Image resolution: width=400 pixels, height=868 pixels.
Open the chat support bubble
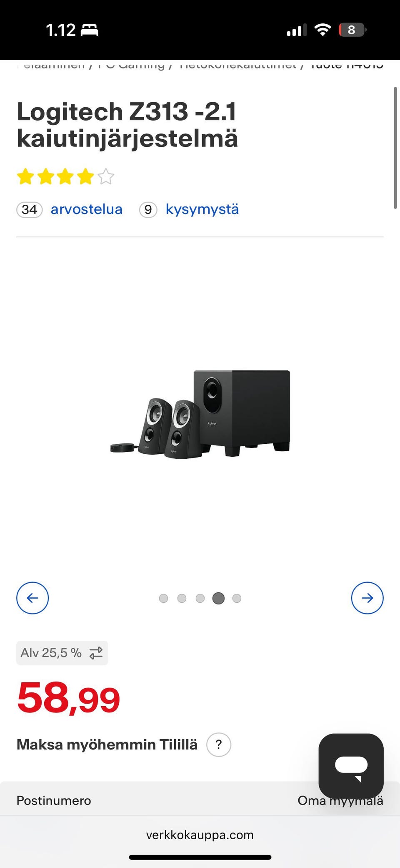351,766
